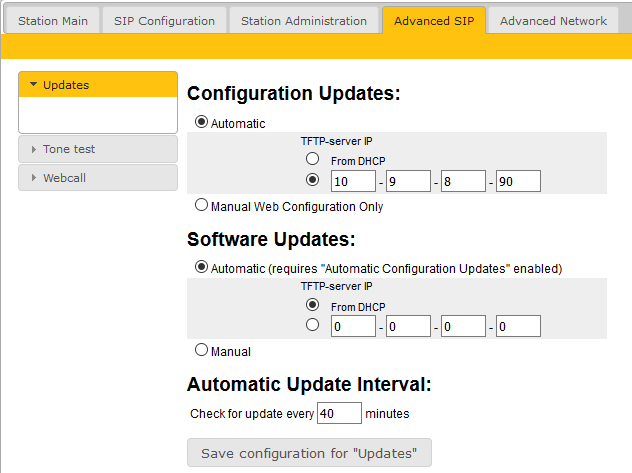Select Manual Web Configuration Only option
Viewport: 632px width, 473px height.
click(x=202, y=206)
